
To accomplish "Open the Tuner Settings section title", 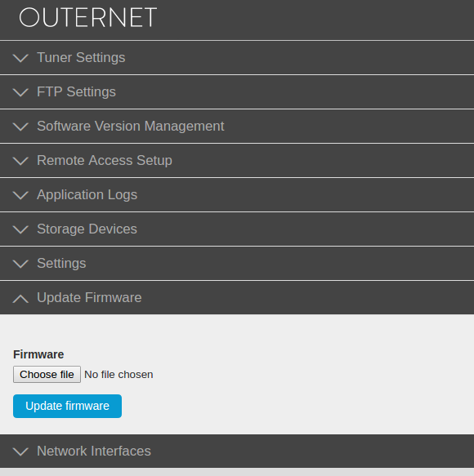I will tap(81, 58).
